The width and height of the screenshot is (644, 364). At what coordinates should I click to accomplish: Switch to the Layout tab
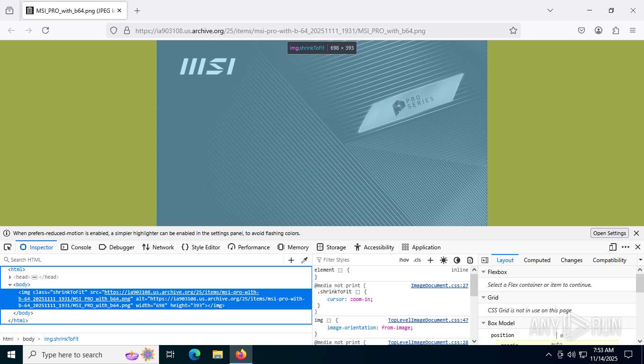[x=505, y=260]
